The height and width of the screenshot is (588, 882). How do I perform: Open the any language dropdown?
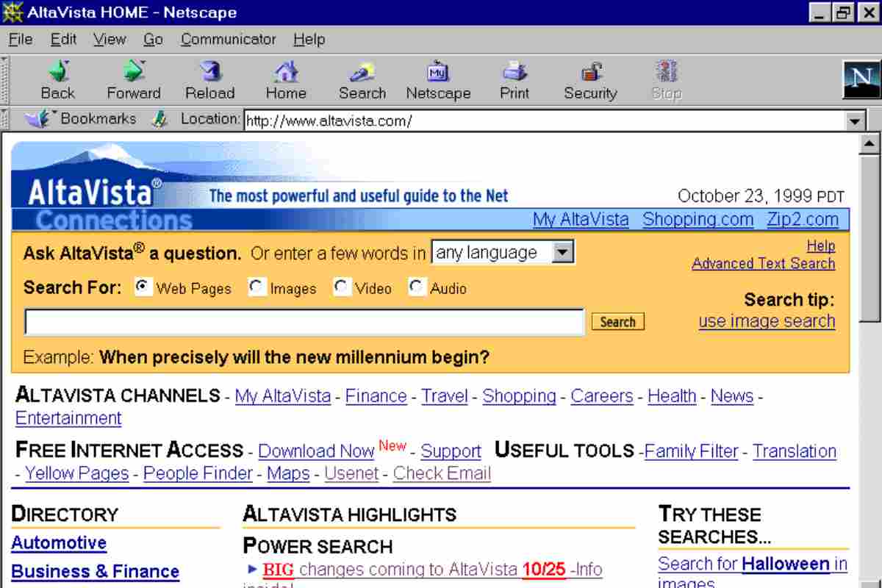(x=503, y=253)
